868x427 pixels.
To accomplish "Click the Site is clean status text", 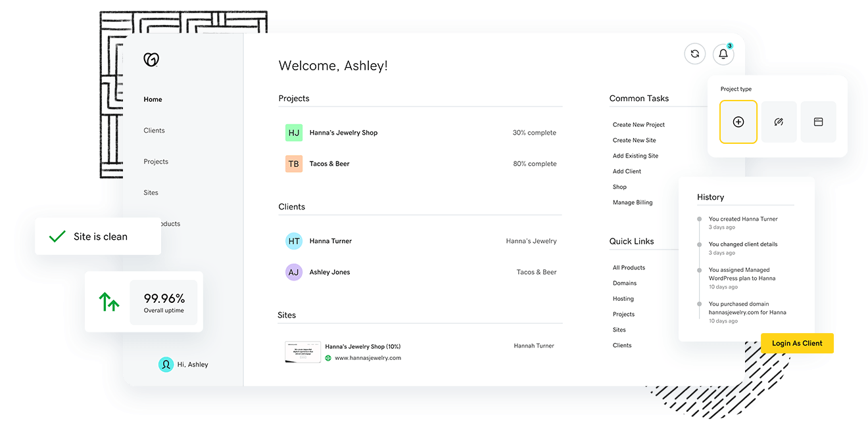I will click(x=101, y=236).
